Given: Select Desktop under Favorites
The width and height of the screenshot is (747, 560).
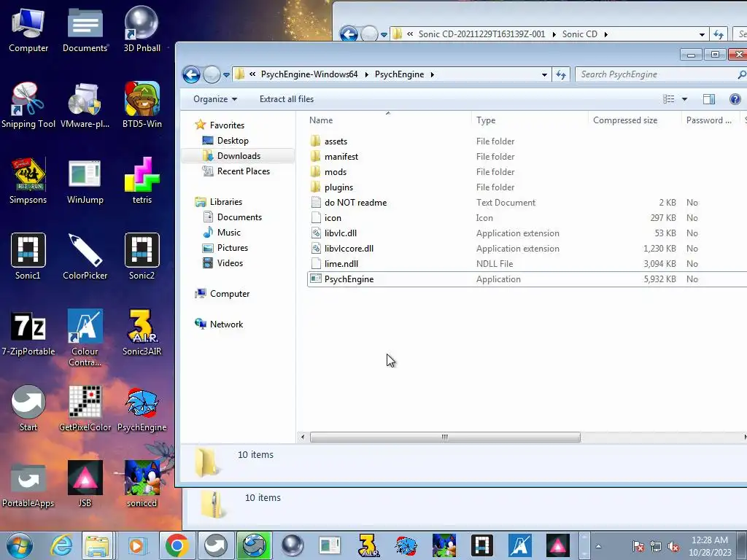Looking at the screenshot, I should tap(233, 141).
